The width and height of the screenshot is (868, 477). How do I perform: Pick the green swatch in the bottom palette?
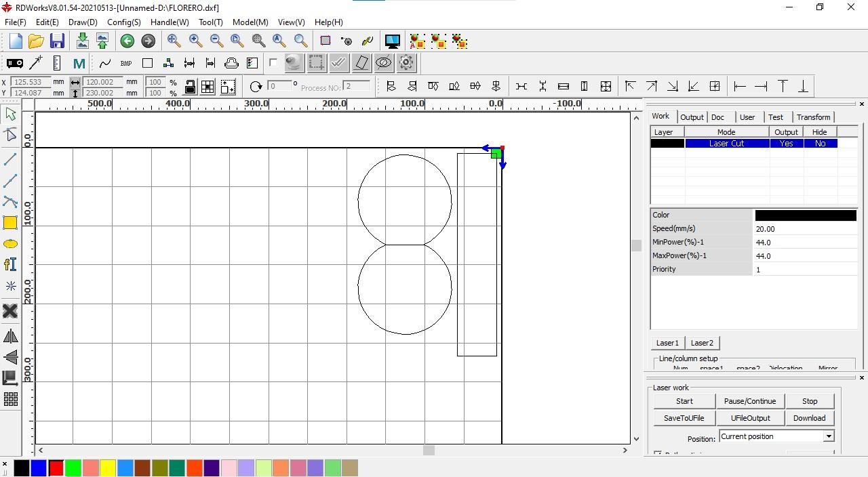tap(73, 468)
